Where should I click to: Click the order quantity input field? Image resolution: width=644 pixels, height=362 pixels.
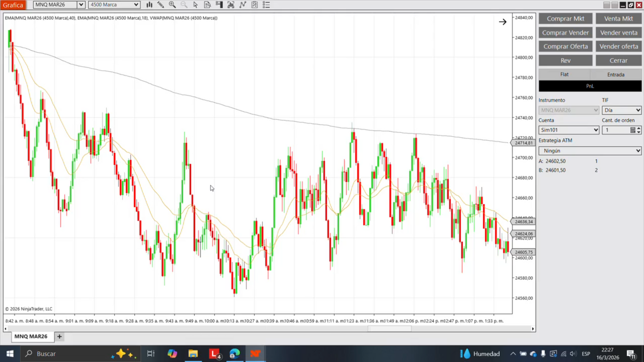point(615,130)
